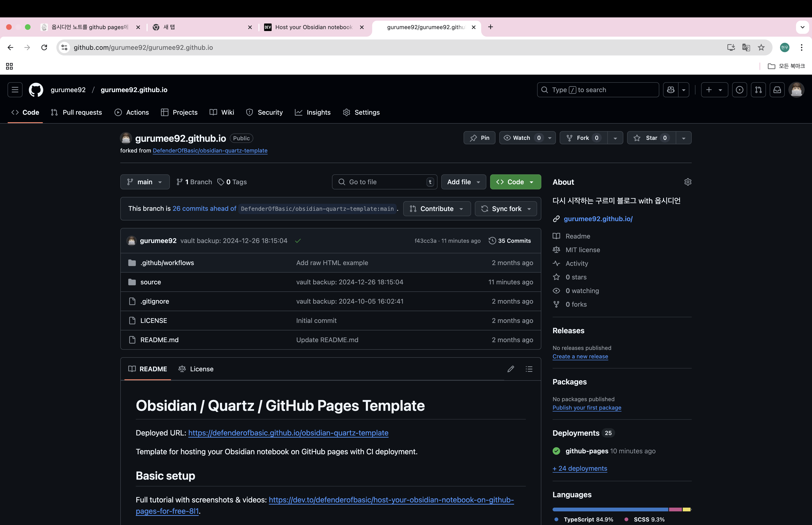Switch to the Pull requests tab

coord(76,112)
